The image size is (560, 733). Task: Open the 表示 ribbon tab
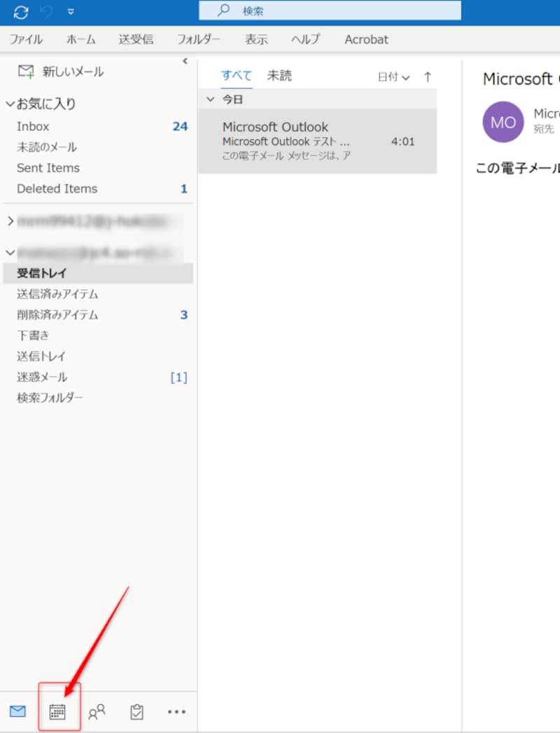256,39
